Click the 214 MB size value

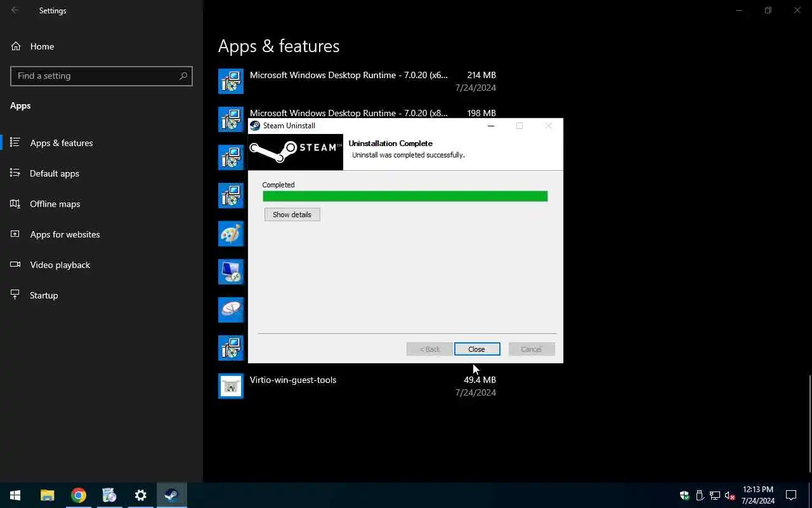click(481, 75)
